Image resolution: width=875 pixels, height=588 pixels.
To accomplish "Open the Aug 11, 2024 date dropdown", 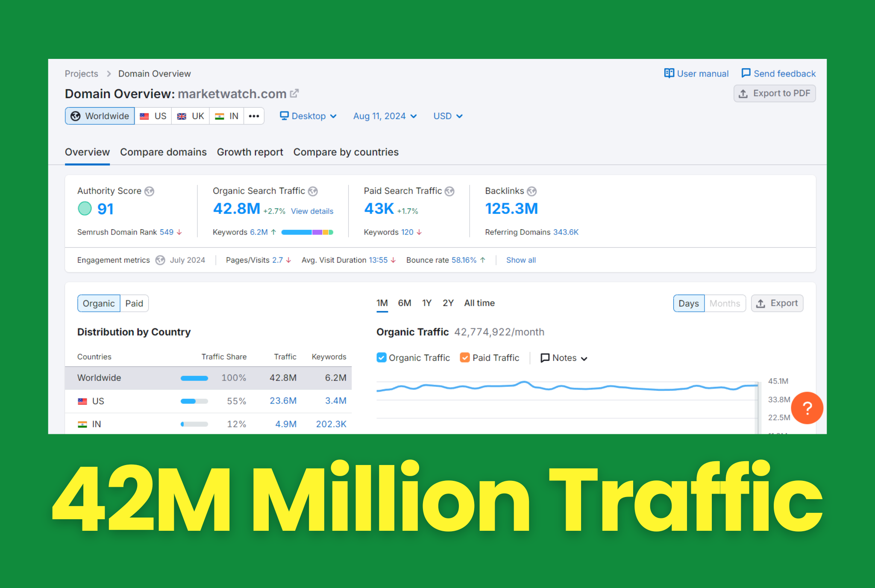I will 385,116.
